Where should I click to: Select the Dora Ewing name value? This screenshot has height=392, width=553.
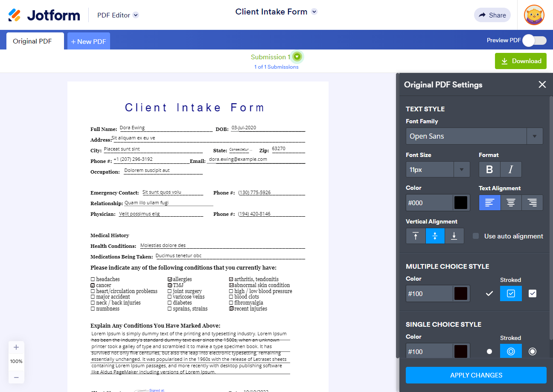click(132, 128)
